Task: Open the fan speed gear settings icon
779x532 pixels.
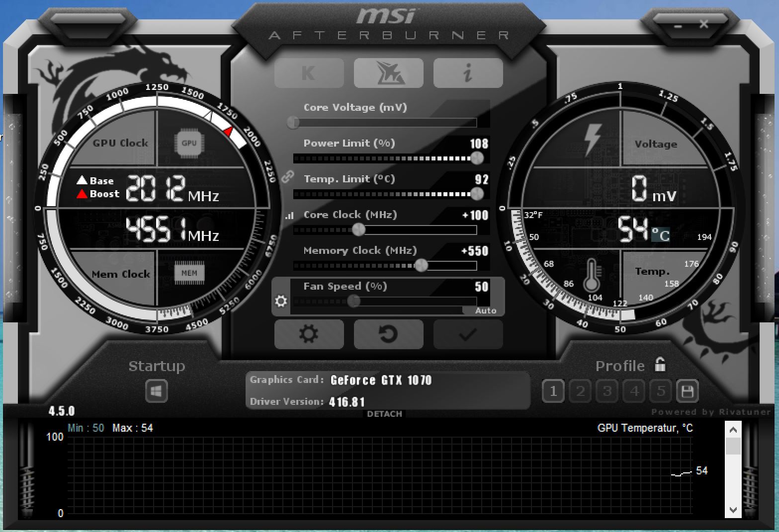Action: click(x=281, y=301)
